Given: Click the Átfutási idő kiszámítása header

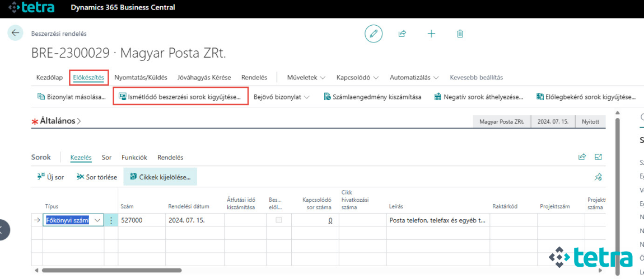Looking at the screenshot, I should pos(241,203).
